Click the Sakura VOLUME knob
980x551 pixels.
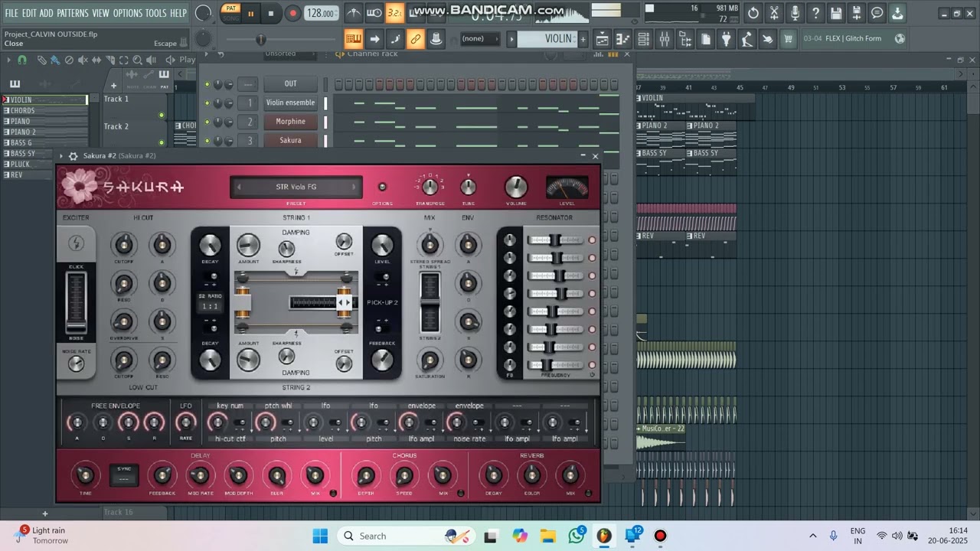click(x=516, y=187)
